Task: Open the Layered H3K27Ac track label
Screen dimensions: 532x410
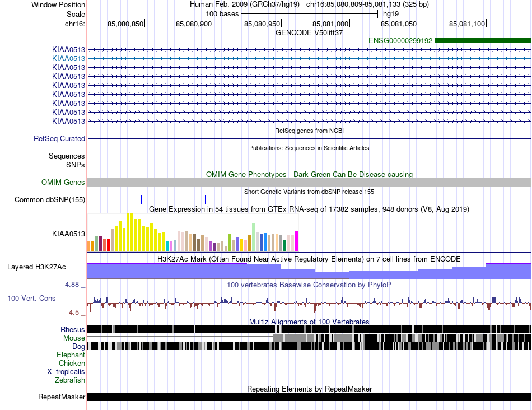Action: (x=36, y=267)
